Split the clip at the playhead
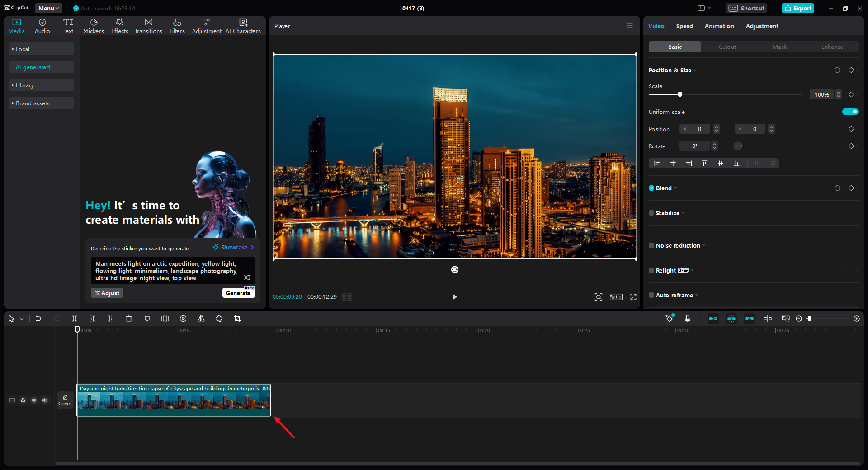The image size is (868, 470). [75, 319]
